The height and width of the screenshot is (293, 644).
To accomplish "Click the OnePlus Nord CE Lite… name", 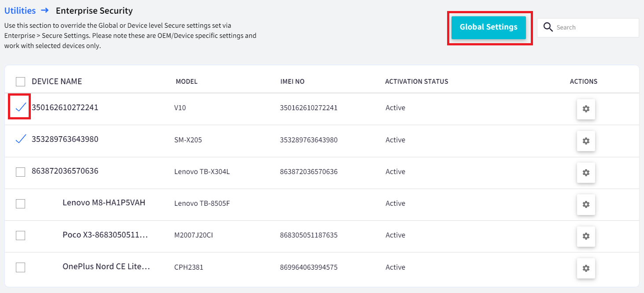I will click(x=106, y=267).
